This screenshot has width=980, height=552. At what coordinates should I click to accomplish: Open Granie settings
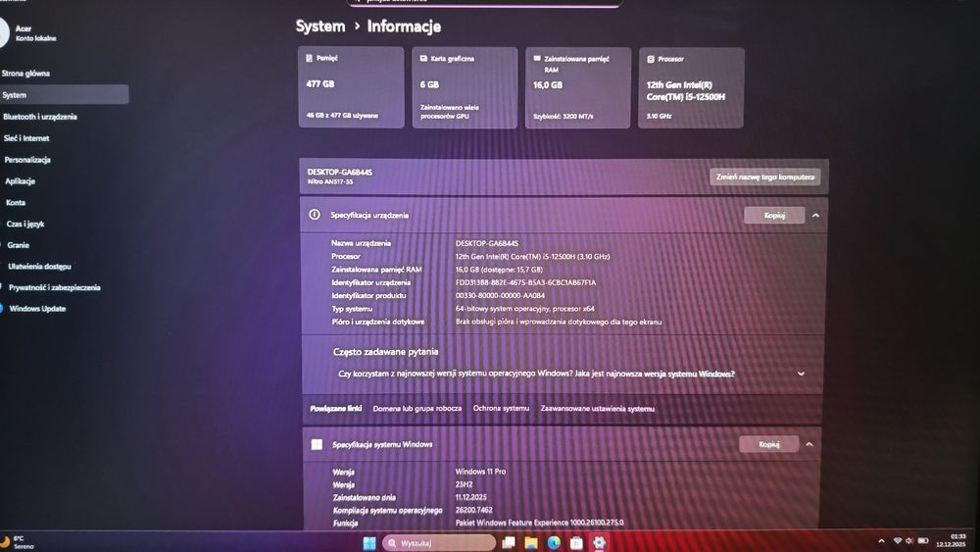[18, 245]
